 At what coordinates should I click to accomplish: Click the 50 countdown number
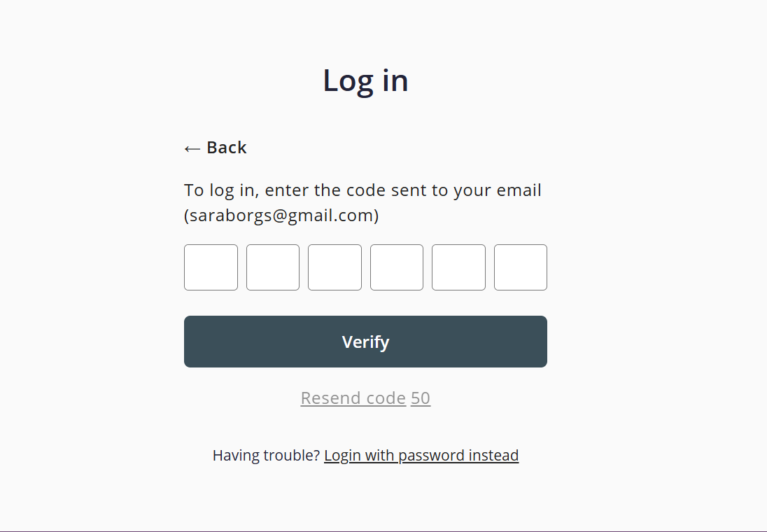(x=421, y=398)
